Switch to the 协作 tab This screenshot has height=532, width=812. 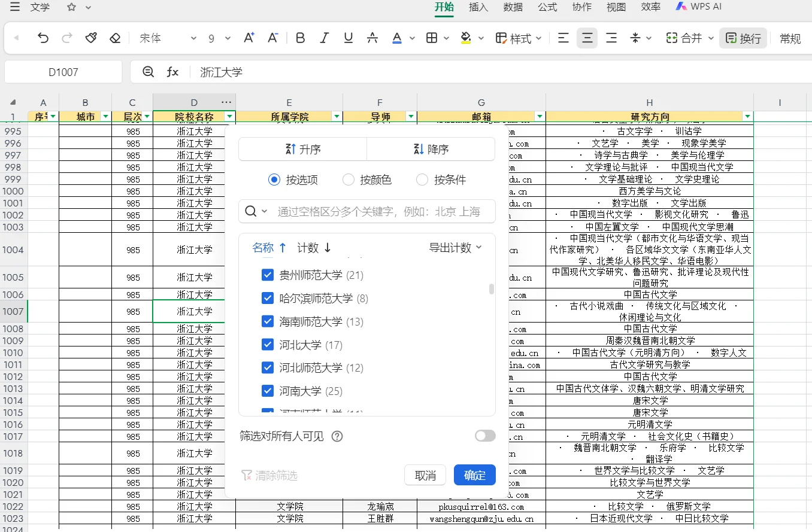(581, 7)
